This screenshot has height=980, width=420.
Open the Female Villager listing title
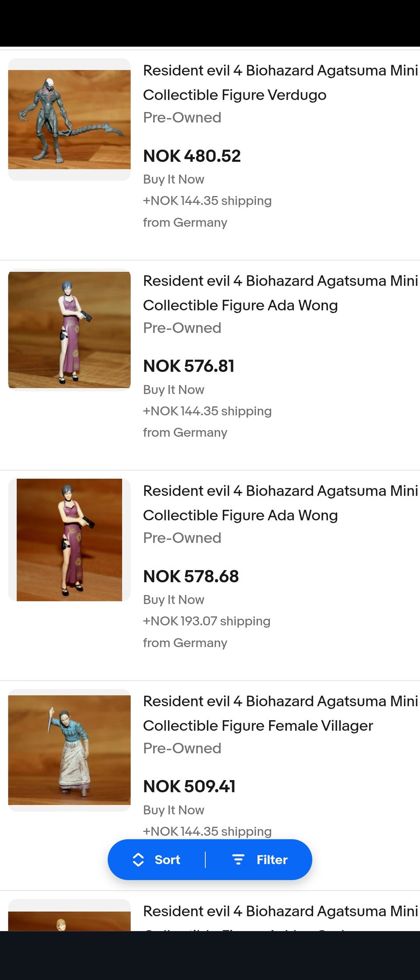coord(280,714)
